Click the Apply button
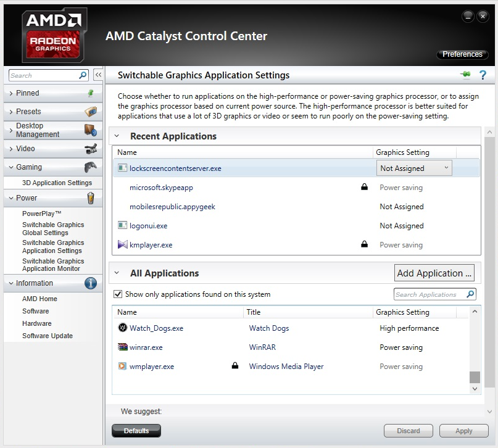Screen dimensions: 498x448 pyautogui.click(x=463, y=431)
